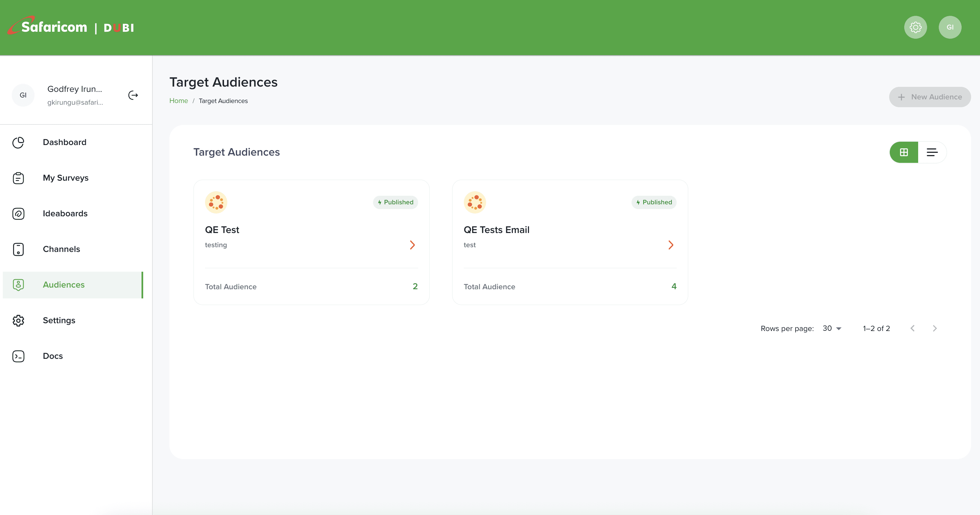Click the Safaricom DUBI logo
Screen dimensions: 980x515
(71, 27)
